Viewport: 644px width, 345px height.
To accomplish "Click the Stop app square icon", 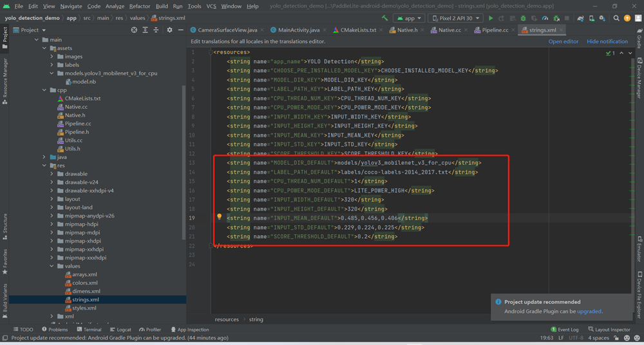I will click(x=567, y=18).
